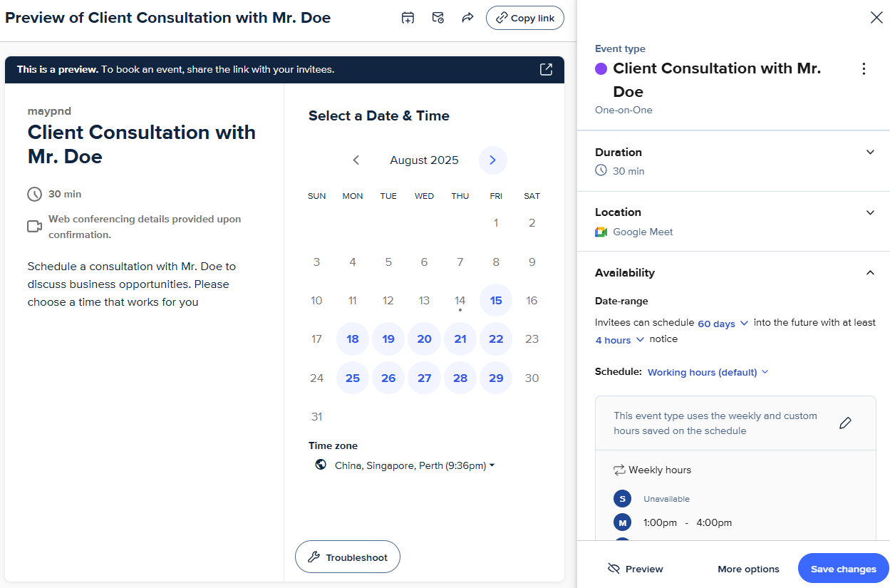Click the Copy link button
This screenshot has width=890, height=588.
point(524,18)
